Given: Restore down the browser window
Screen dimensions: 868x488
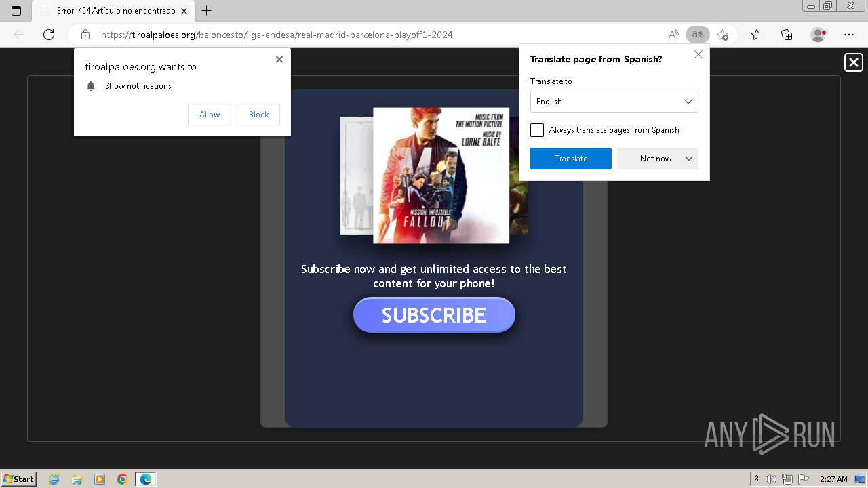Looking at the screenshot, I should pos(828,5).
